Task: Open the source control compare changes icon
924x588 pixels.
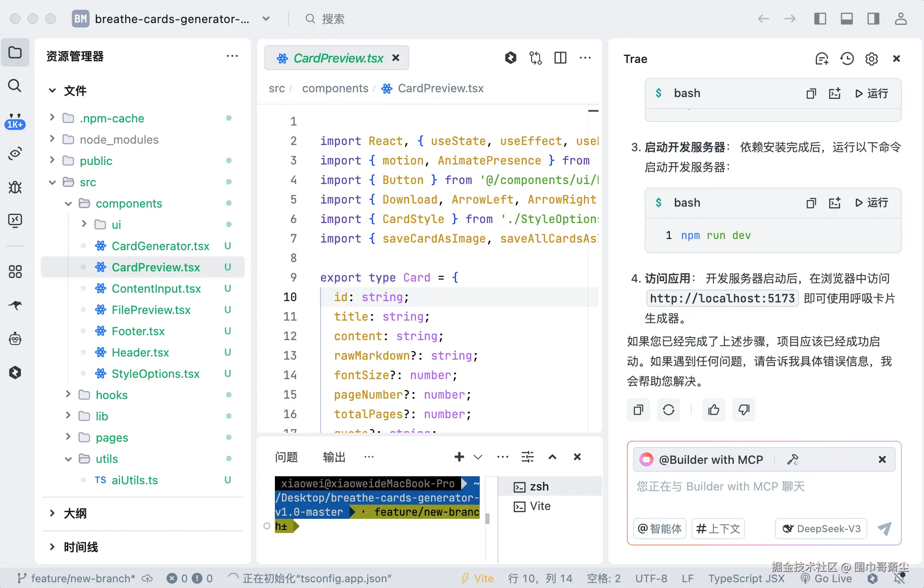Action: point(536,58)
